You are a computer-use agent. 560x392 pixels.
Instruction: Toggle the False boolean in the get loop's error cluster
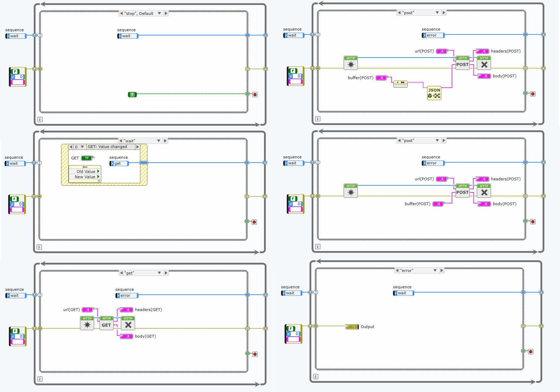coord(15,331)
